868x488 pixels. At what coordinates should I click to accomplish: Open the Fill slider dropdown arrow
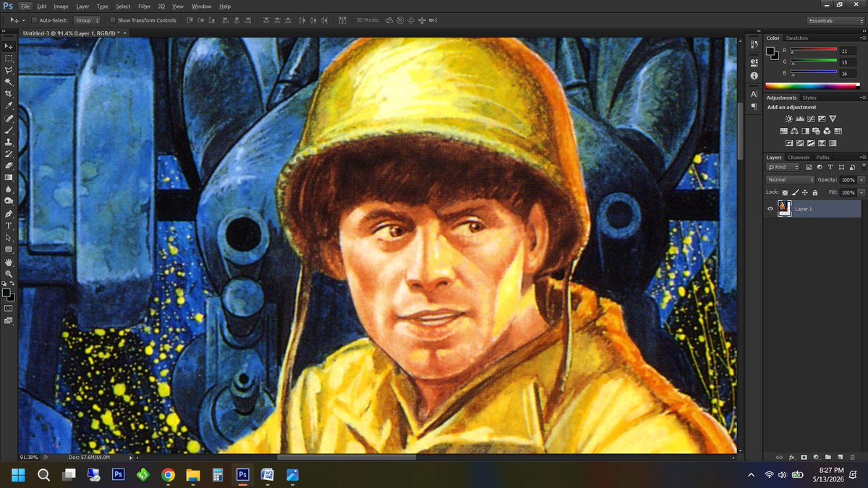coord(861,192)
